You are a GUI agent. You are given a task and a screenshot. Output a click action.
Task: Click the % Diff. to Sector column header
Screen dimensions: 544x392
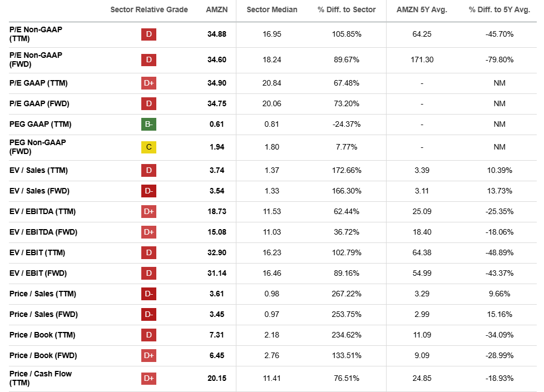click(347, 9)
